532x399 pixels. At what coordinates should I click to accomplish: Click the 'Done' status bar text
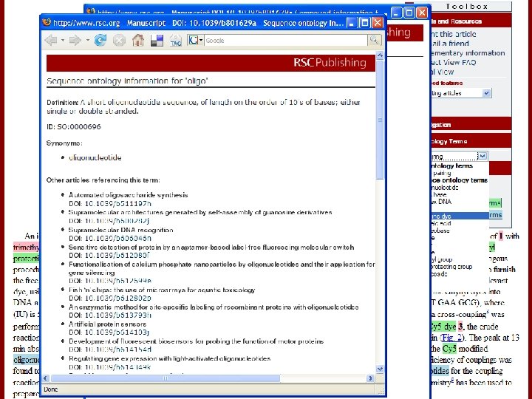point(51,389)
